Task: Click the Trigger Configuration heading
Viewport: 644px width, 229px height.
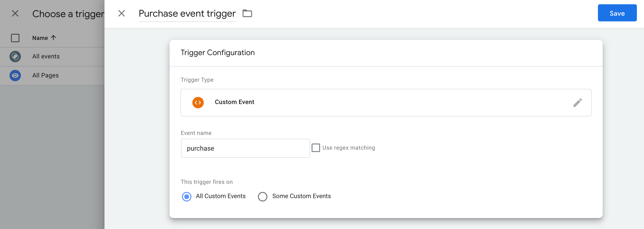Action: pos(218,52)
